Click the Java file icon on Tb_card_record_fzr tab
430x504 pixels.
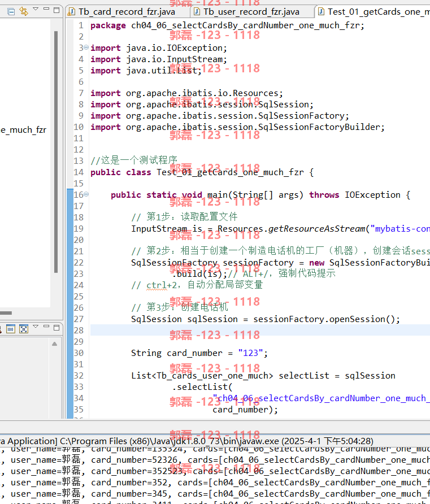pos(71,12)
